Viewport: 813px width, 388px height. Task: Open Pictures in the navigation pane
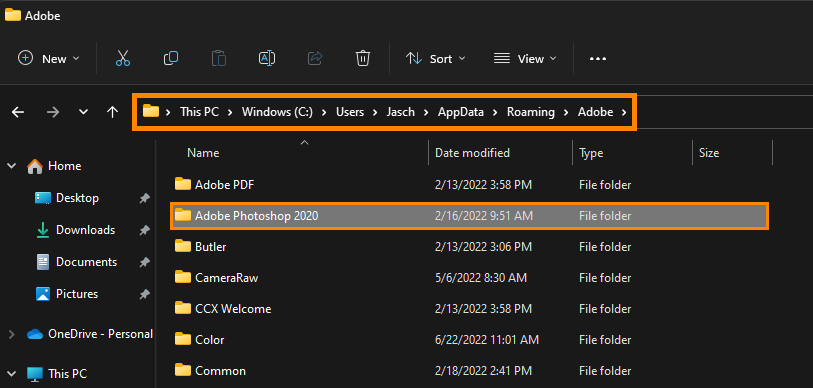[77, 294]
